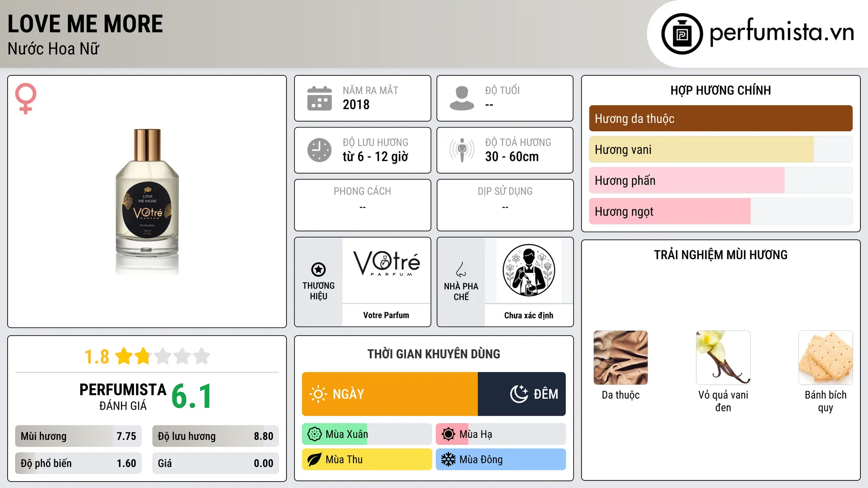Click the Chưa xác định perfumer label
The height and width of the screenshot is (488, 868).
coord(529,315)
